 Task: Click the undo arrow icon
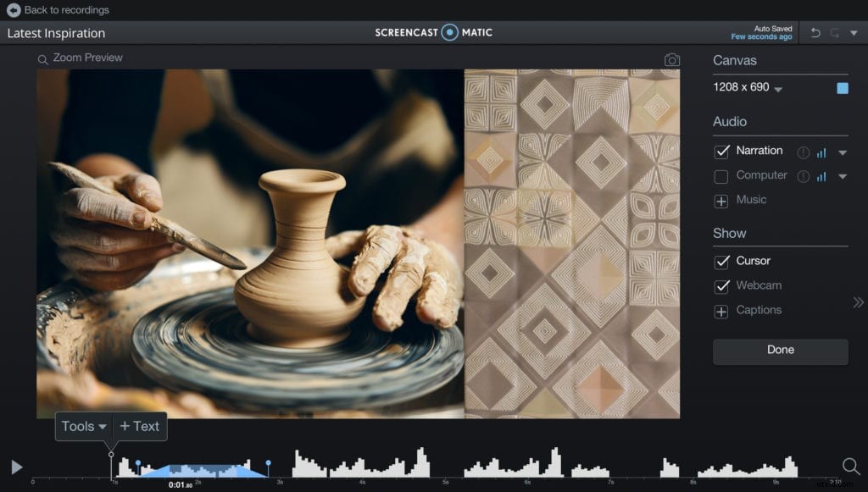click(815, 33)
